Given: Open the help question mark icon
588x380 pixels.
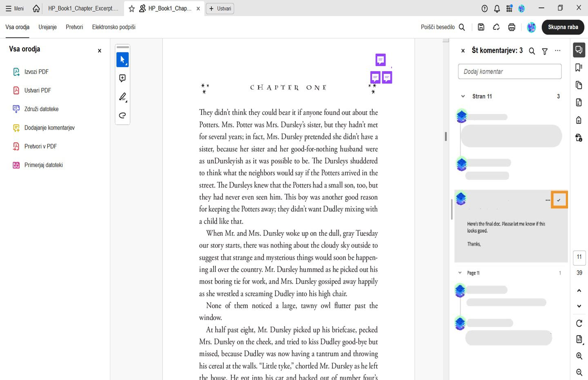Looking at the screenshot, I should [485, 9].
